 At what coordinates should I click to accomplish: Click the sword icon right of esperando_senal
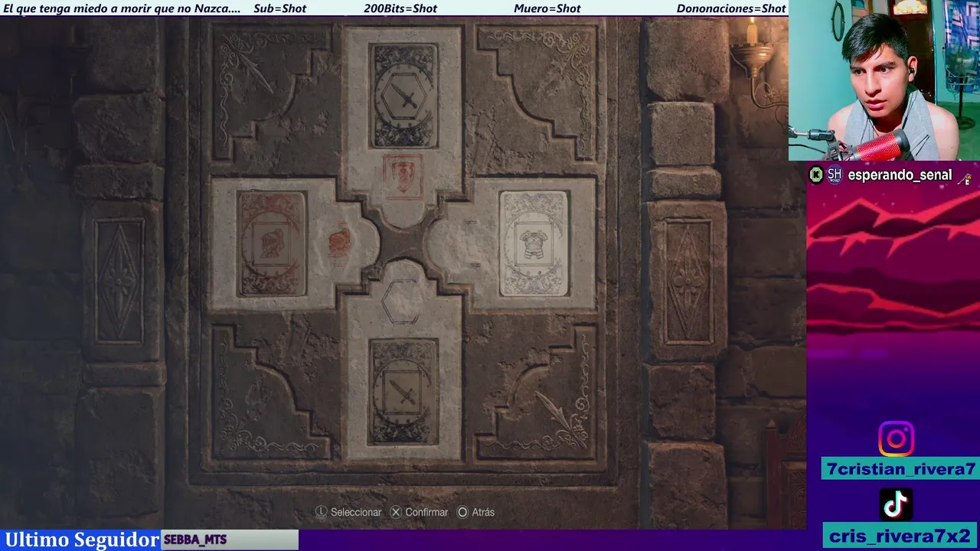[965, 178]
